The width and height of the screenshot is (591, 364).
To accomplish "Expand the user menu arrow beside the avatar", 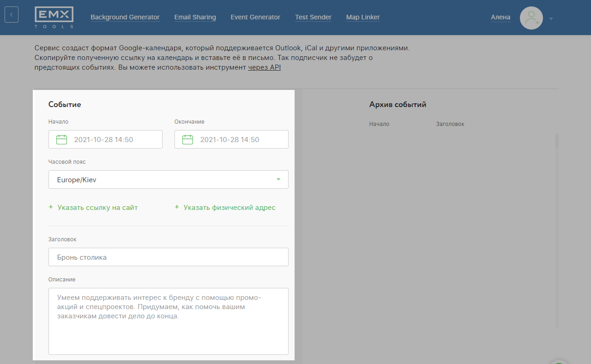I will point(551,19).
